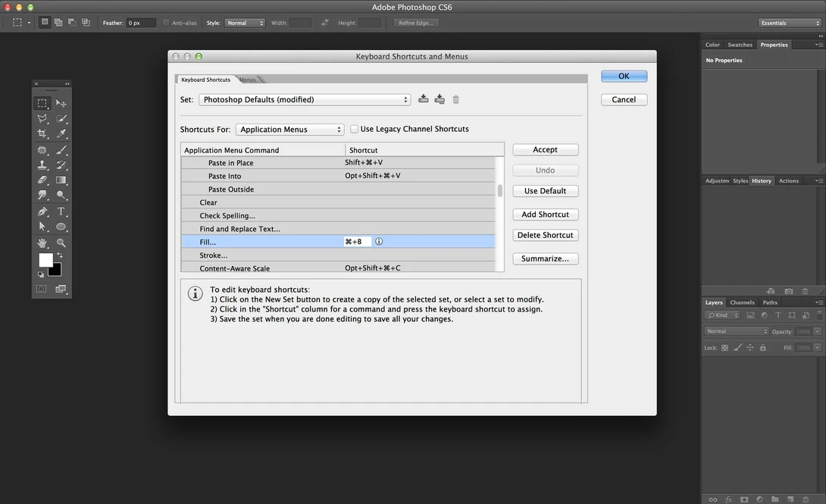The image size is (826, 504).
Task: Select the Rectangular Marquee tool
Action: [x=42, y=103]
